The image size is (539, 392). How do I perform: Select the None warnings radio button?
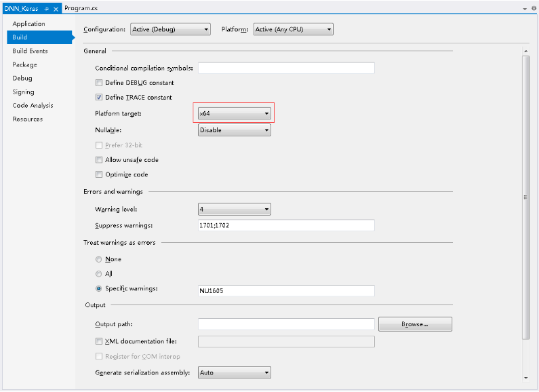(99, 259)
